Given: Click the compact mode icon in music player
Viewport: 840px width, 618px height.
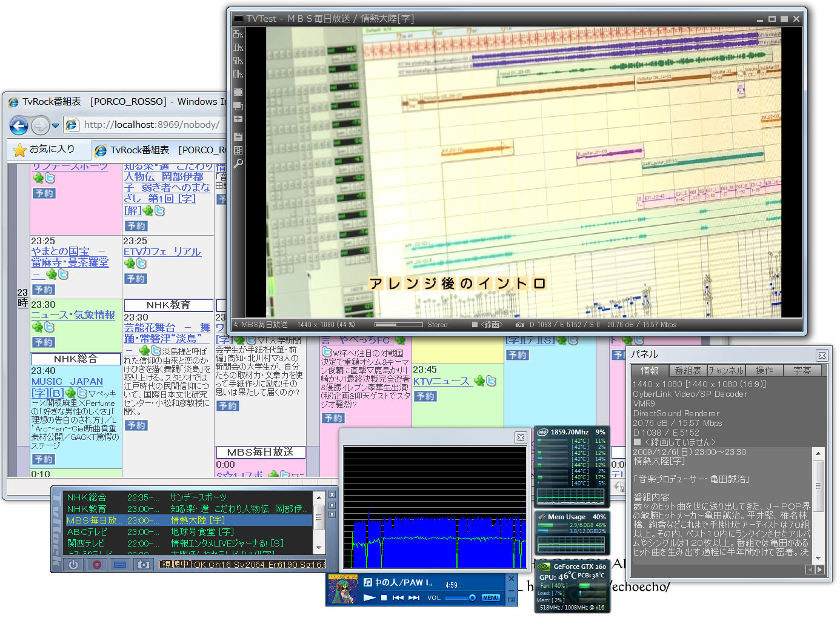Looking at the screenshot, I should coord(512,600).
